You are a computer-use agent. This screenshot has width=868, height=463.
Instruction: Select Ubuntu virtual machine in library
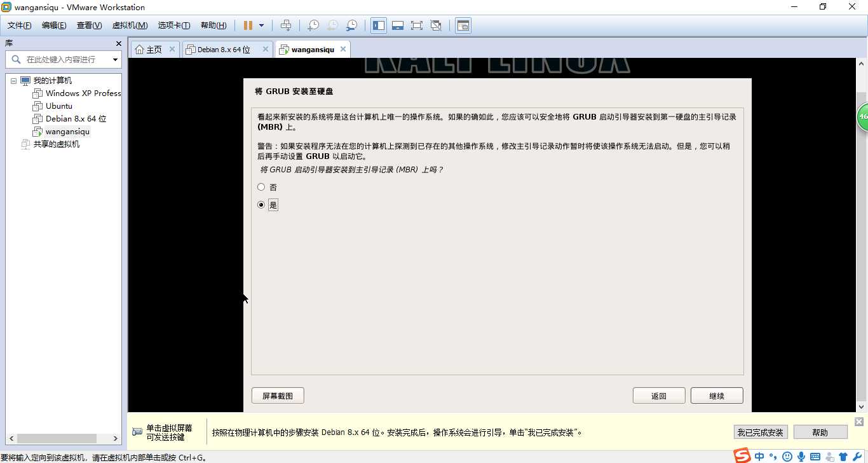point(58,106)
